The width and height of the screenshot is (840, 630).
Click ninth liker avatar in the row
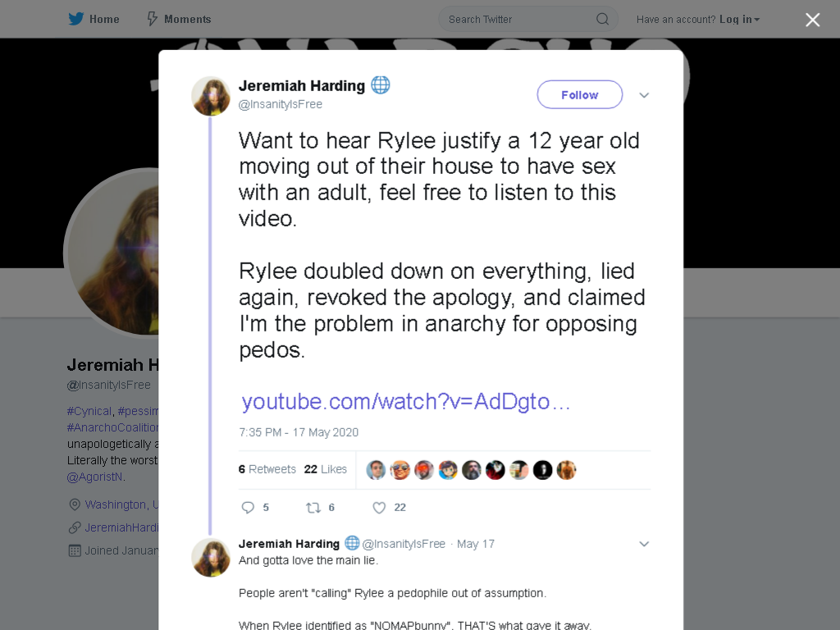click(566, 470)
